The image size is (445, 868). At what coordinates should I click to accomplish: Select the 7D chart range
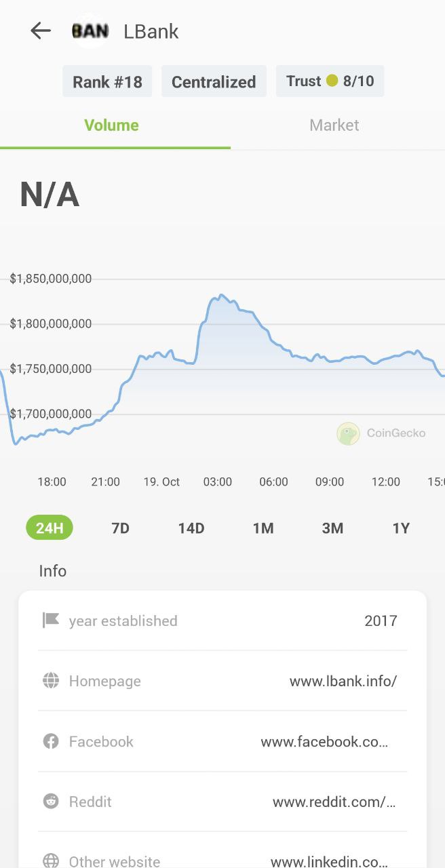click(120, 528)
